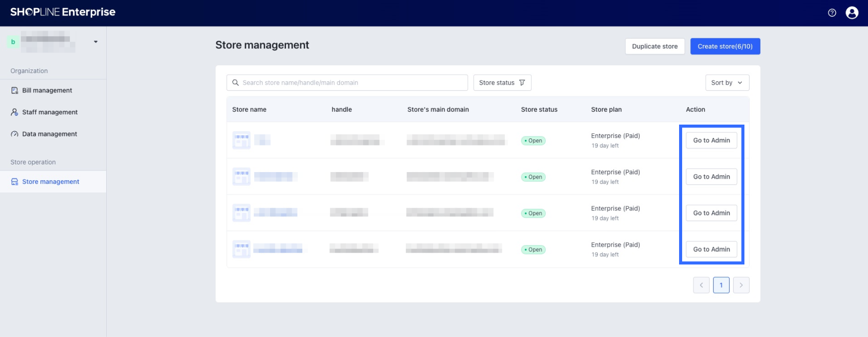Click the Organization section label

[x=29, y=71]
